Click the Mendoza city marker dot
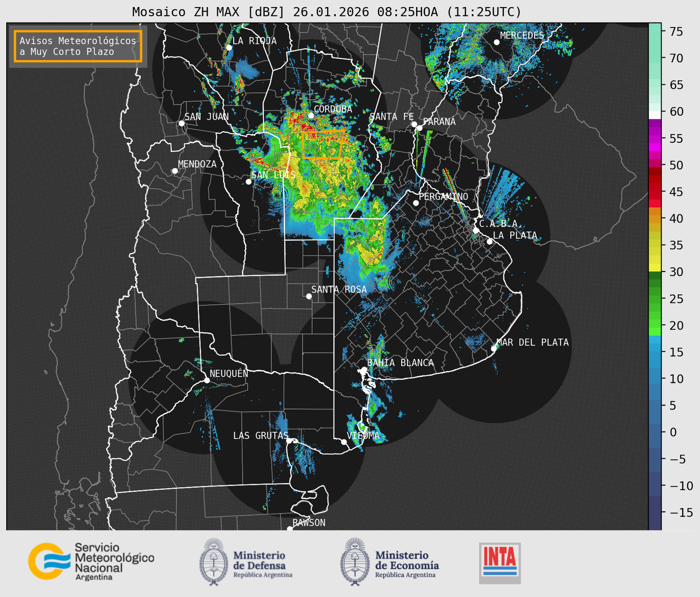 [x=175, y=171]
